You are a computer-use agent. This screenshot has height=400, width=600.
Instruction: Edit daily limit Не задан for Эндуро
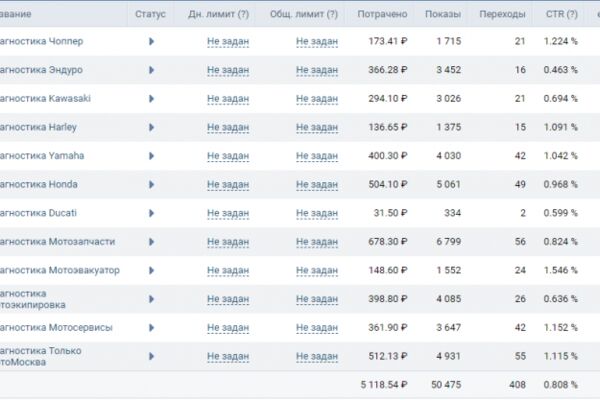pos(228,70)
